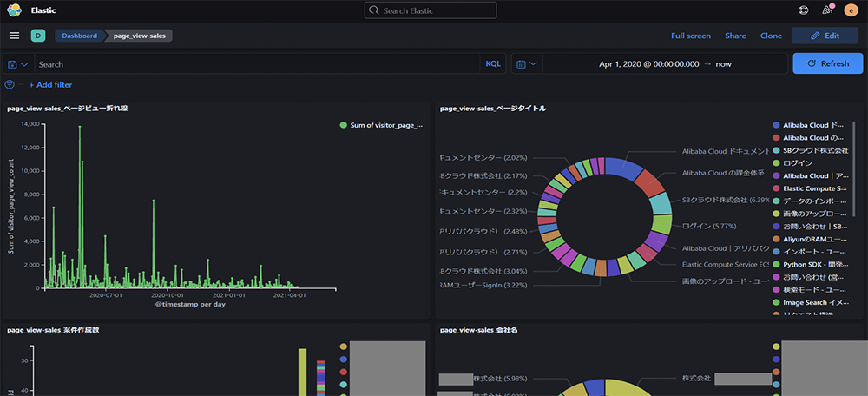Open the Share menu
This screenshot has width=868, height=396.
(736, 36)
